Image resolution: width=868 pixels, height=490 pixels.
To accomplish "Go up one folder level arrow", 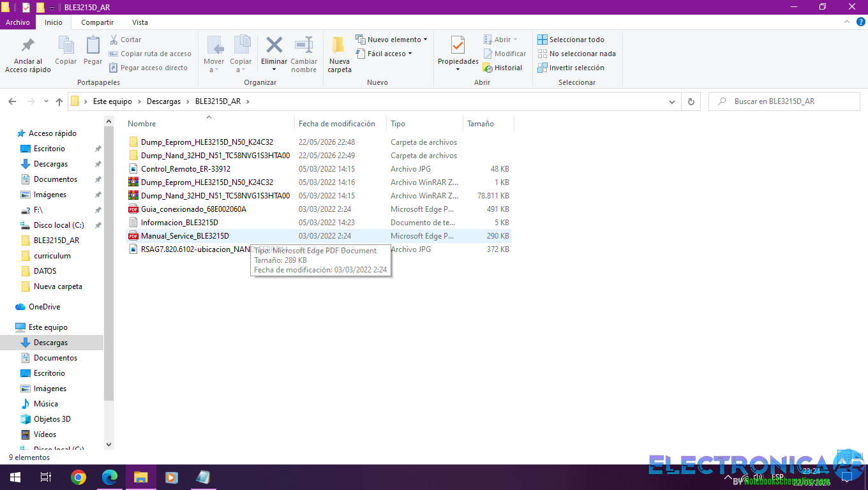I will click(x=59, y=101).
